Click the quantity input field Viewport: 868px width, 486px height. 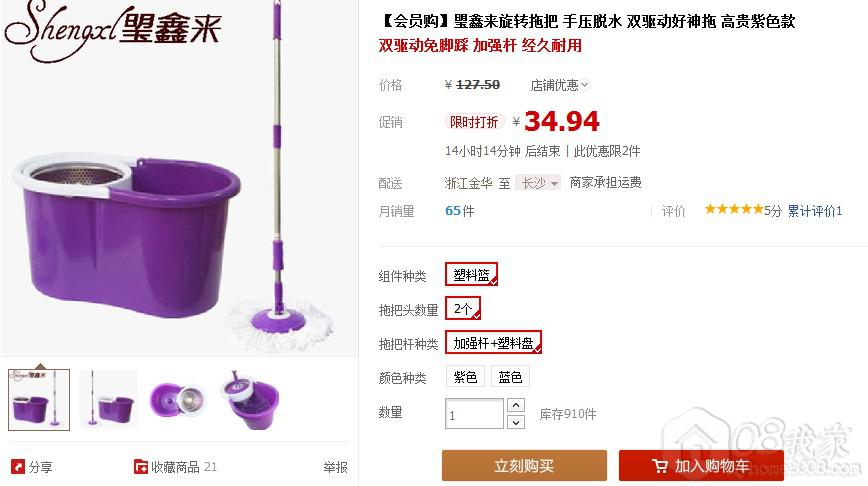pos(474,413)
